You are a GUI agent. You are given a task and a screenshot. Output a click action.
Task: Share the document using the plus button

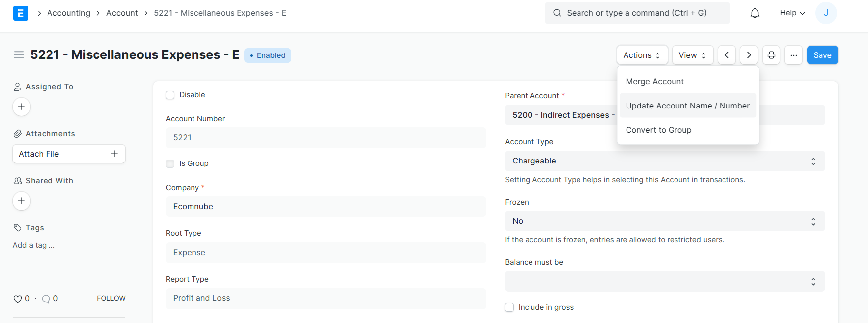[x=21, y=201]
